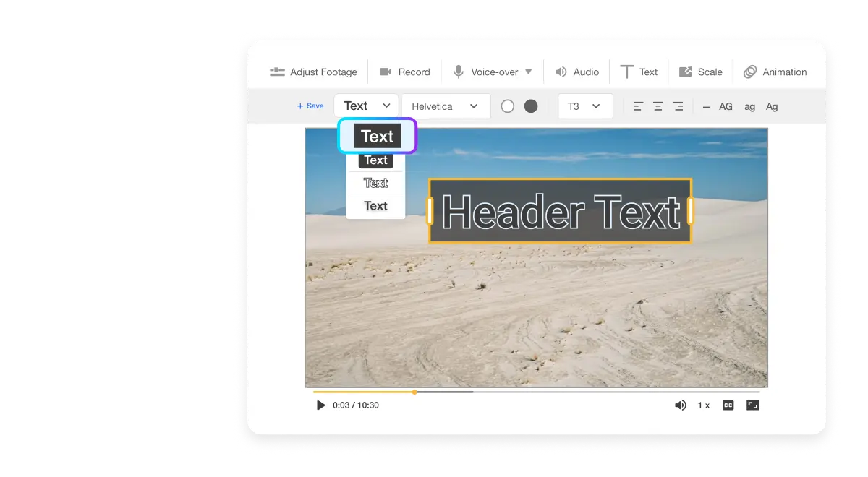The height and width of the screenshot is (477, 868).
Task: Align text left
Action: [638, 106]
